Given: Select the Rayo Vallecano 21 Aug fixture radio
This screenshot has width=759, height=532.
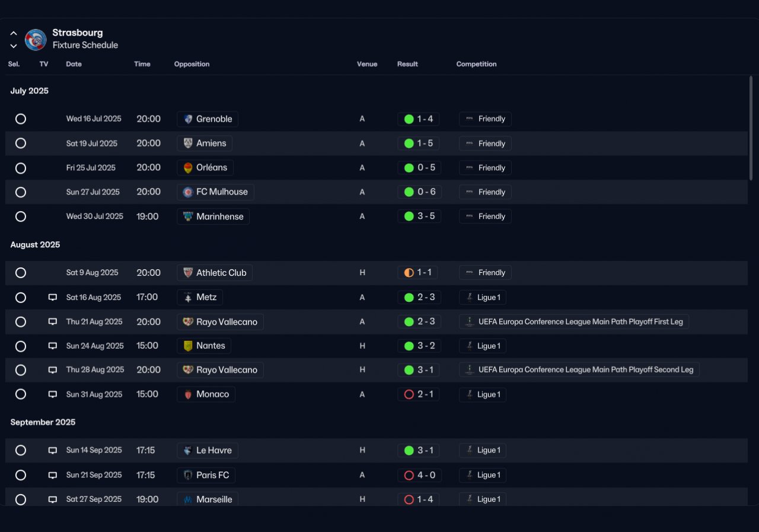Looking at the screenshot, I should pos(21,322).
